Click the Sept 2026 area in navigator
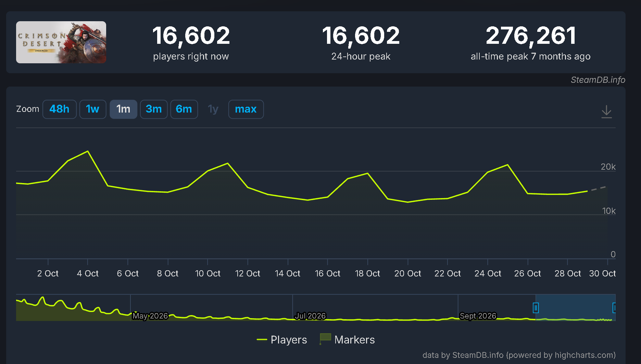Viewport: 641px width, 364px height. pyautogui.click(x=478, y=316)
